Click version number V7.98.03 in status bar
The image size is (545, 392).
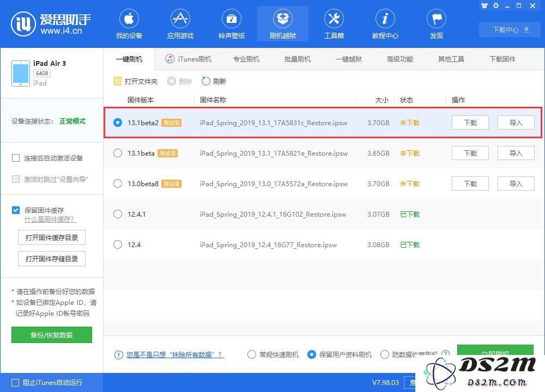tap(385, 383)
